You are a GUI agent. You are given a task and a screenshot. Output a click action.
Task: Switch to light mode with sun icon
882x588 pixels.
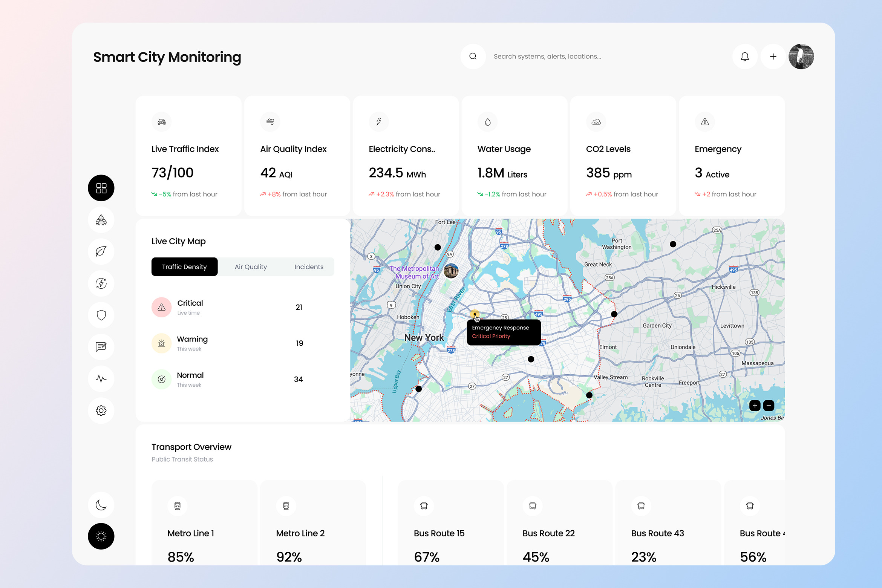(101, 536)
